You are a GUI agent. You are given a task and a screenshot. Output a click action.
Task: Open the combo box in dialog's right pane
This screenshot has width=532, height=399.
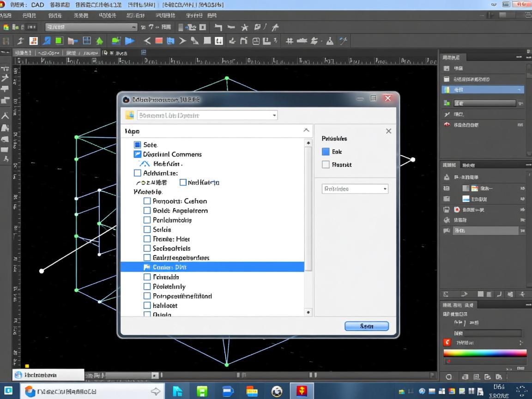355,188
